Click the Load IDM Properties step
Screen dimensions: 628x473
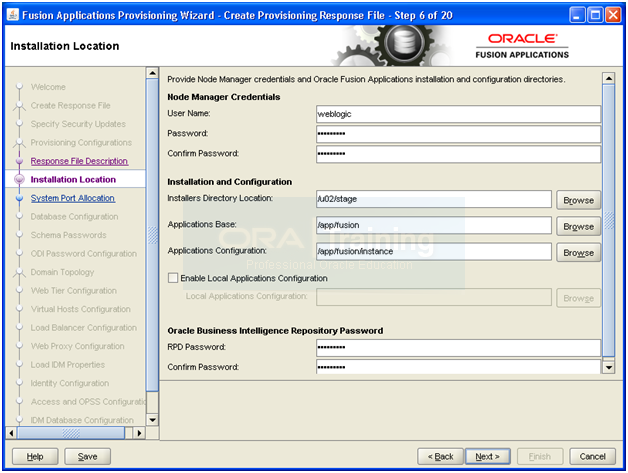(68, 364)
